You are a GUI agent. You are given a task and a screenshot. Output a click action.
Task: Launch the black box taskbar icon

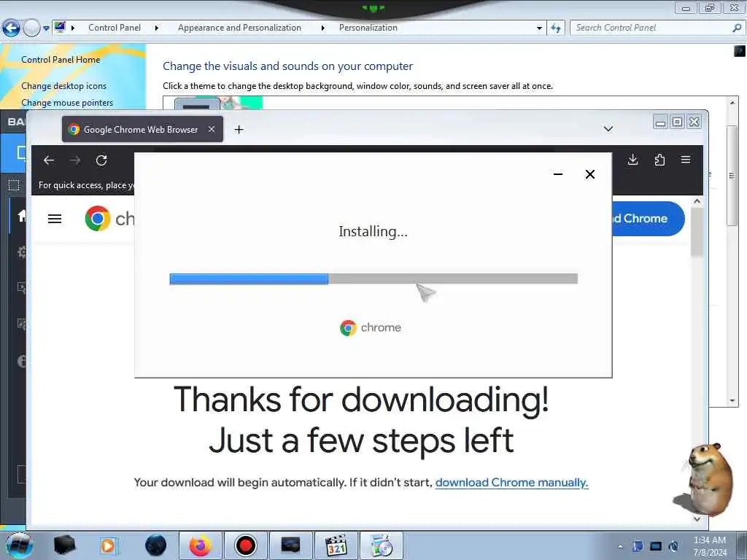point(65,545)
